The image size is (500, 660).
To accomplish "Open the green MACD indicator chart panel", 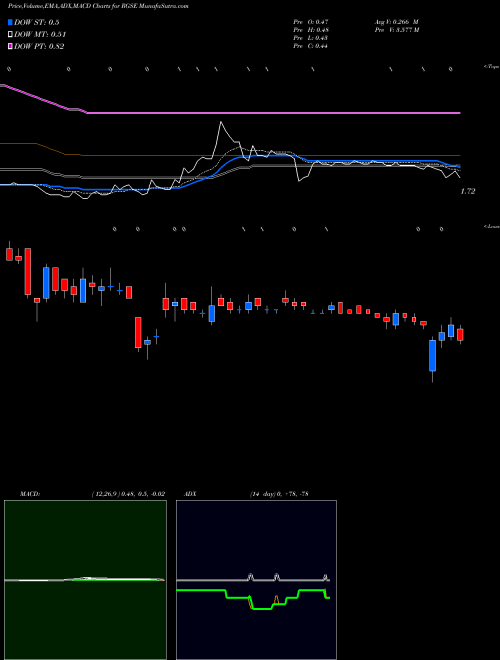I will (85, 580).
